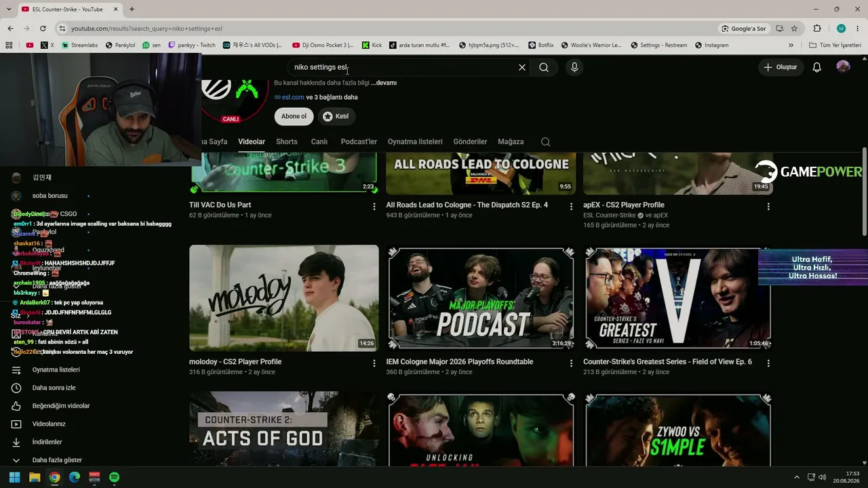Open Microsoft Edge from the taskbar

click(x=75, y=477)
